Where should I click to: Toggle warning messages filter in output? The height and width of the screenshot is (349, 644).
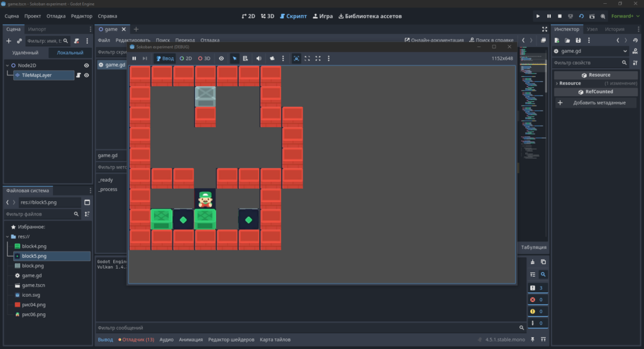tap(537, 311)
